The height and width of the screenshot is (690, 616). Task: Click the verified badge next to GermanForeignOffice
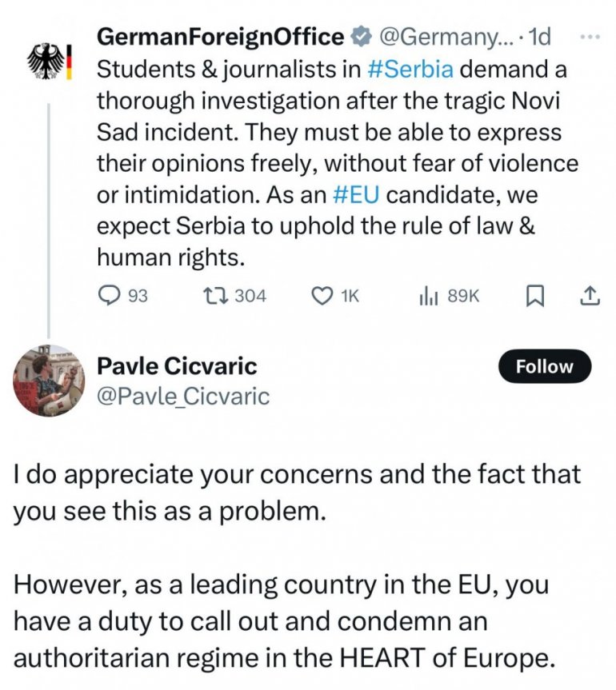click(361, 37)
